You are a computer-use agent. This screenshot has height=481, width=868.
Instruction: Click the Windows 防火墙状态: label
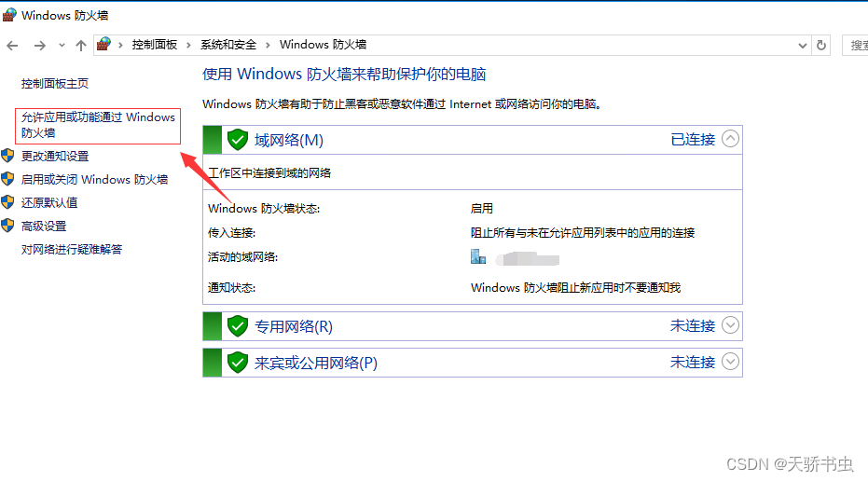point(264,209)
